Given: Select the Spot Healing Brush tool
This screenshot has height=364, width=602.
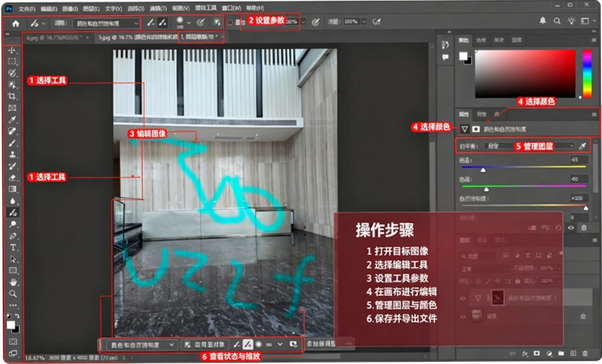Looking at the screenshot, I should [12, 131].
